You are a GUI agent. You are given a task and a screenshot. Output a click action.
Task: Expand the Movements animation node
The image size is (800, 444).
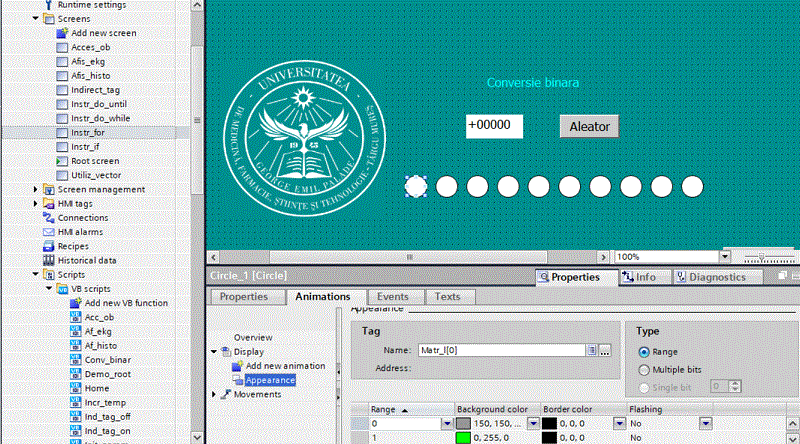tap(214, 394)
